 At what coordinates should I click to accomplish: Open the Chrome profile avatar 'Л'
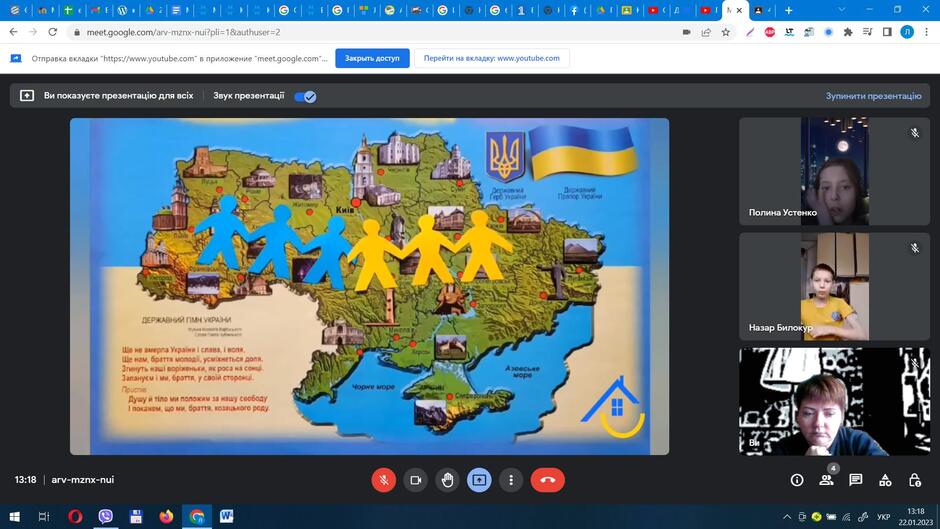pyautogui.click(x=907, y=32)
